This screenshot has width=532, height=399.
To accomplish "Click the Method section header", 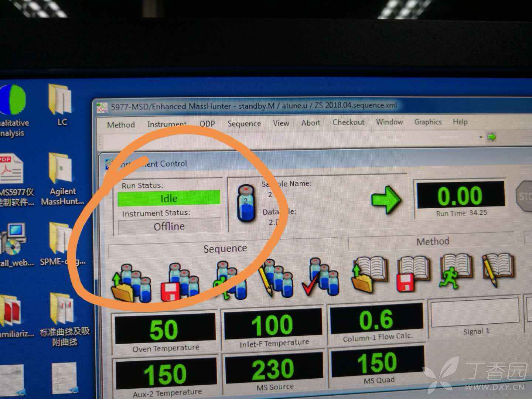I will [x=433, y=242].
